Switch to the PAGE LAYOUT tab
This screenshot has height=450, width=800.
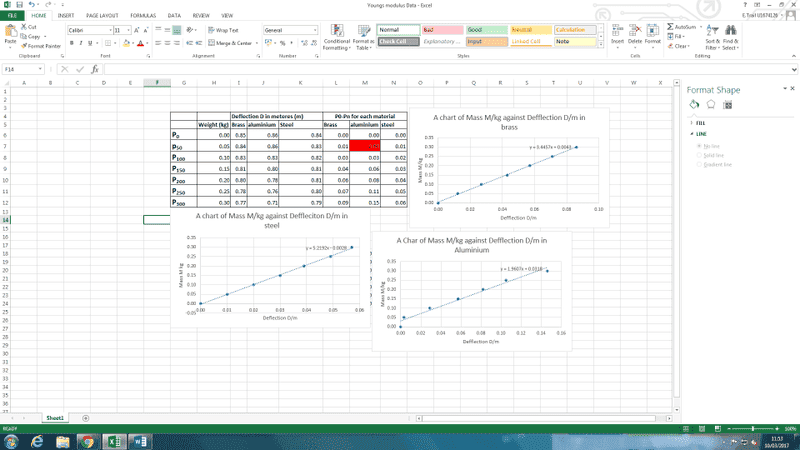point(102,16)
